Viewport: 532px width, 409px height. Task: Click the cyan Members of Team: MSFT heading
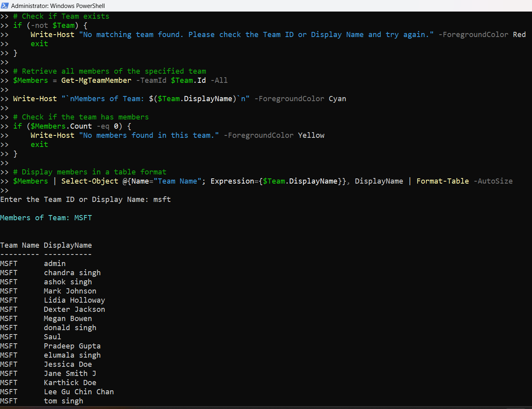tap(46, 218)
